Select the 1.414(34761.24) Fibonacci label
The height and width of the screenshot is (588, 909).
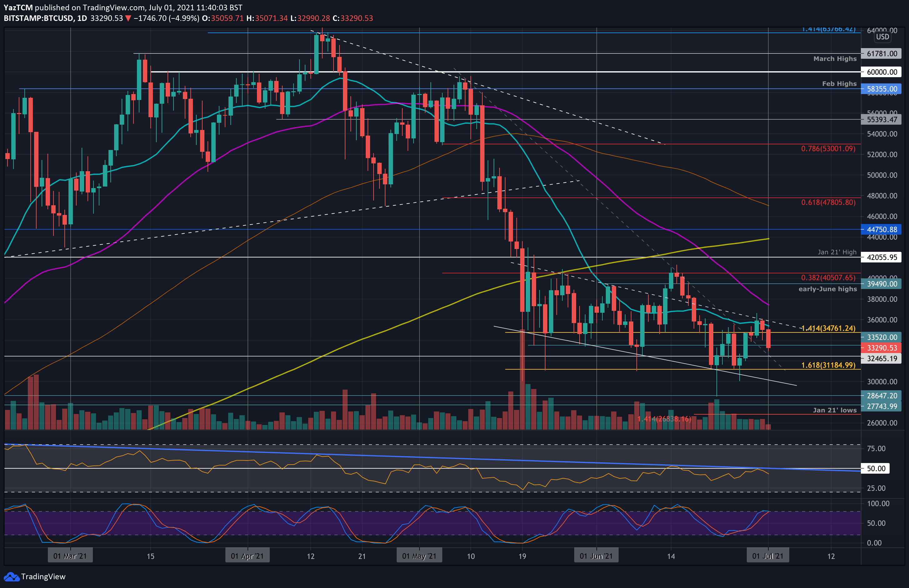828,328
